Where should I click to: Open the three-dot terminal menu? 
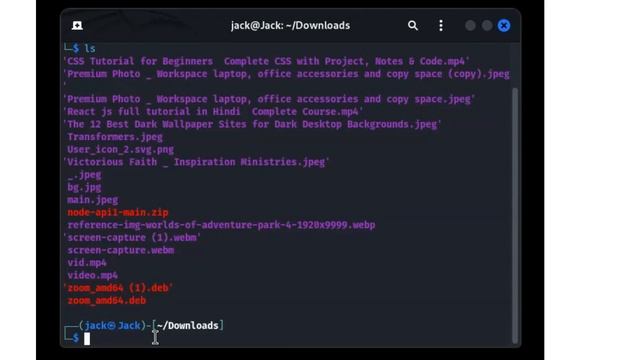441,26
